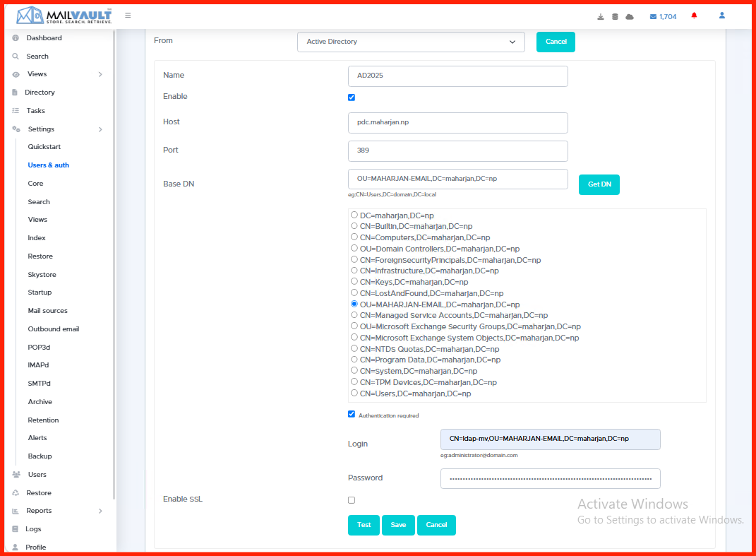Click the Views eye sidebar icon
Screen dimensions: 756x556
pos(16,74)
